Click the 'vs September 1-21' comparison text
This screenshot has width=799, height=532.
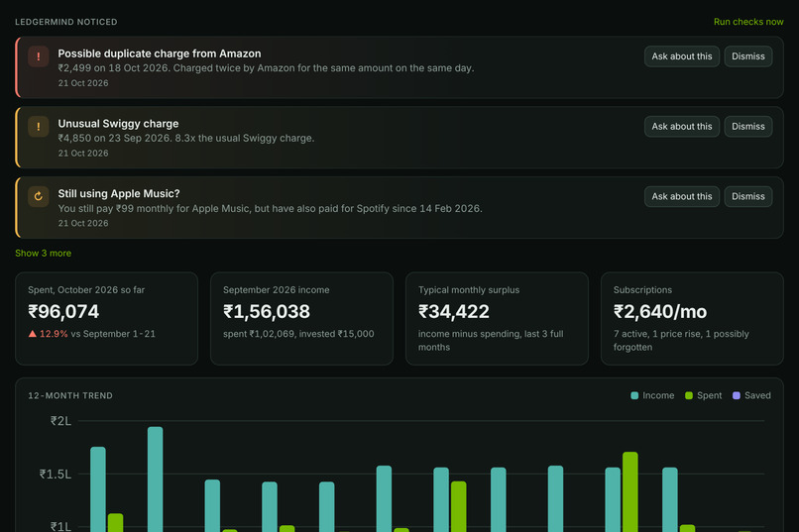[113, 334]
